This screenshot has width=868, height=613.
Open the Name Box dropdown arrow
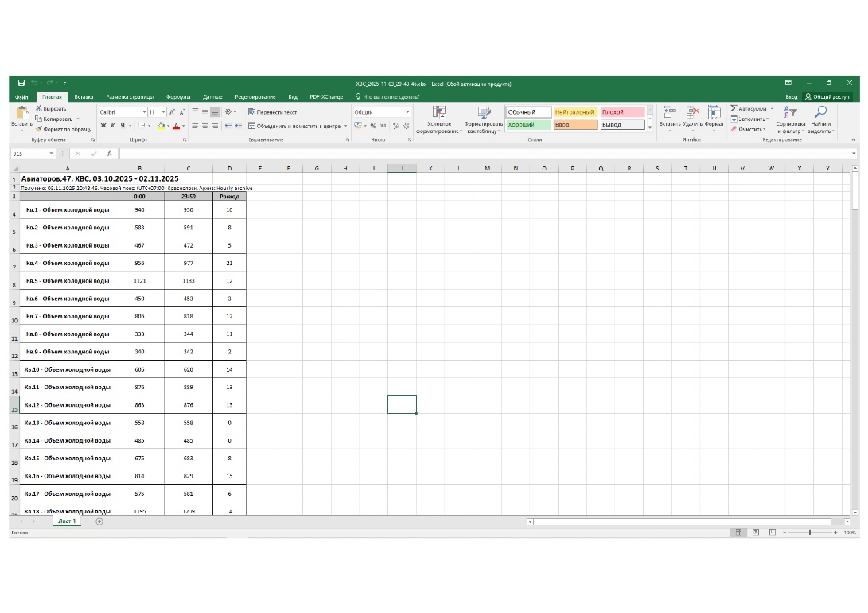point(52,154)
